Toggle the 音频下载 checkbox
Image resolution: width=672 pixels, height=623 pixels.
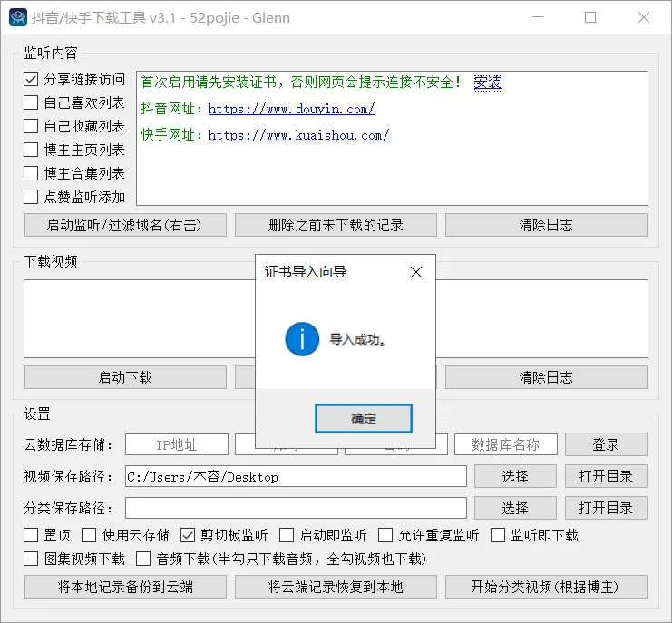143,559
